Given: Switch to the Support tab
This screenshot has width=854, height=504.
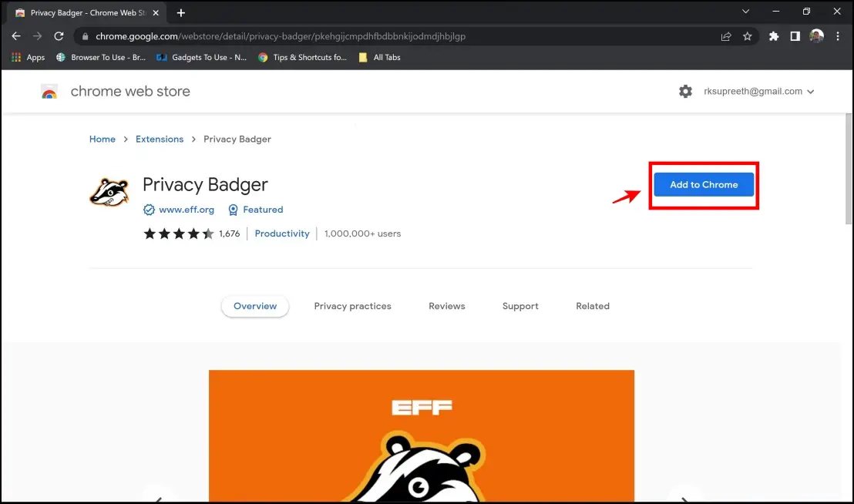Looking at the screenshot, I should 520,306.
